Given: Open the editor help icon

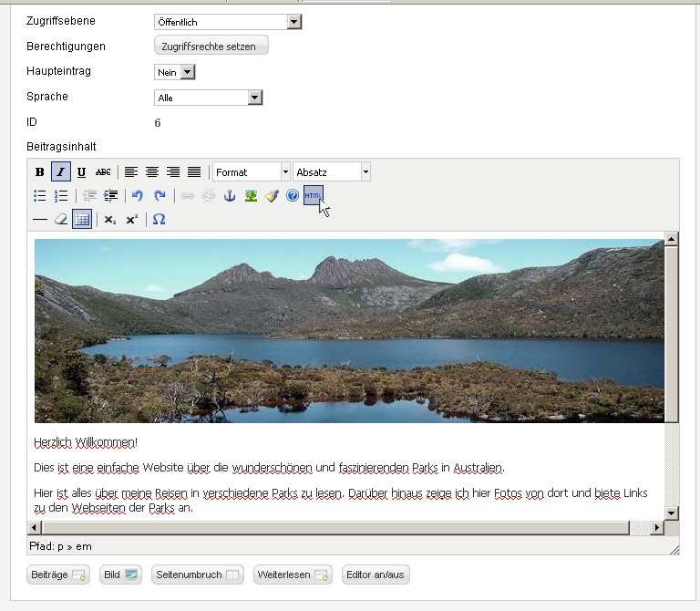Looking at the screenshot, I should click(x=293, y=195).
